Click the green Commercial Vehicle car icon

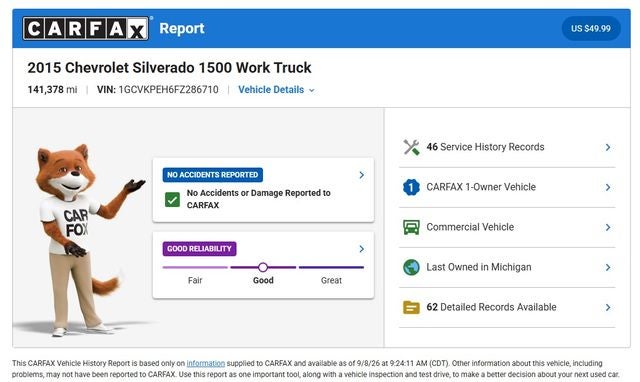pos(411,227)
